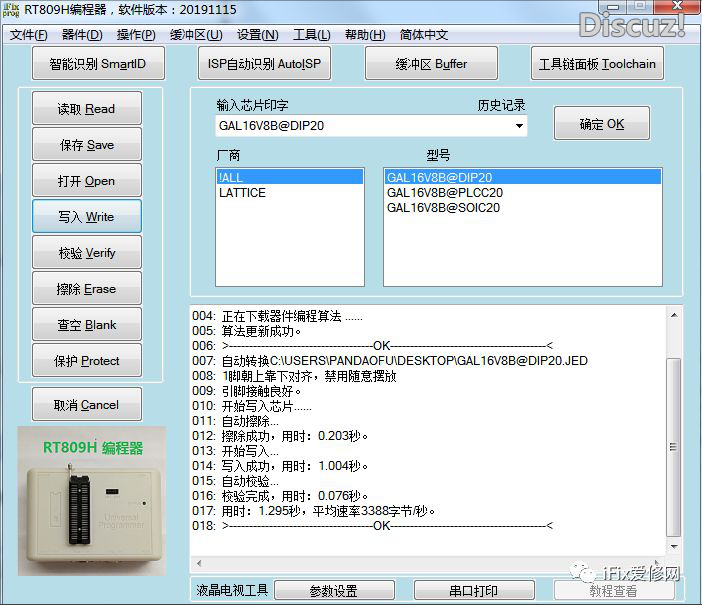Open the 帮助(H) menu
The width and height of the screenshot is (702, 605).
365,34
